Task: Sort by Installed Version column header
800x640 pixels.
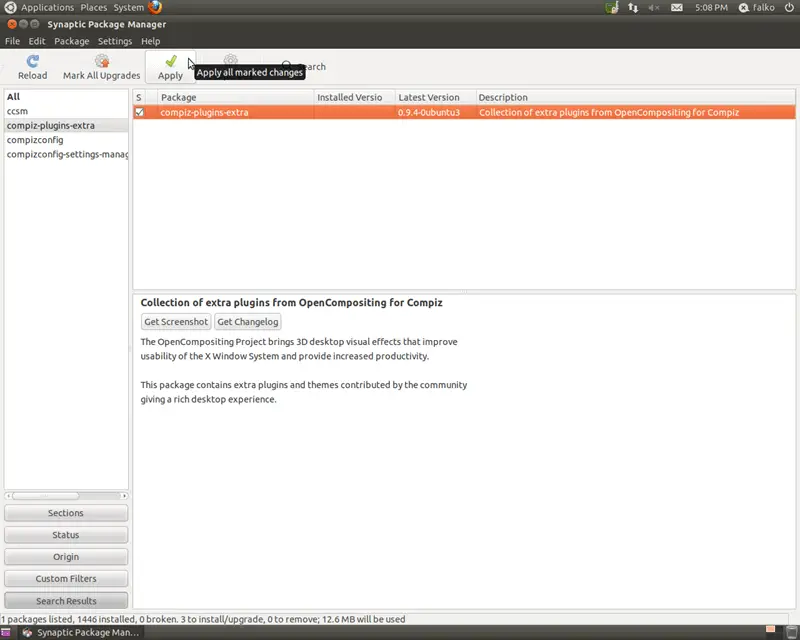Action: tap(355, 97)
